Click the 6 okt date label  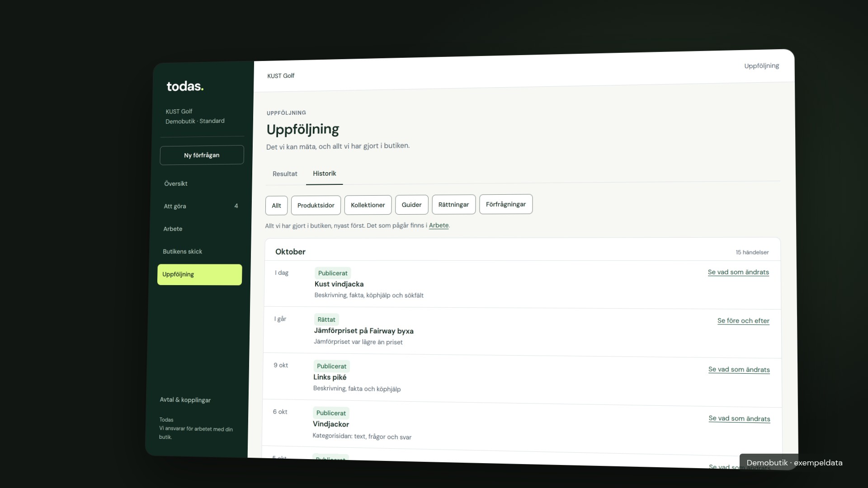[x=280, y=412]
